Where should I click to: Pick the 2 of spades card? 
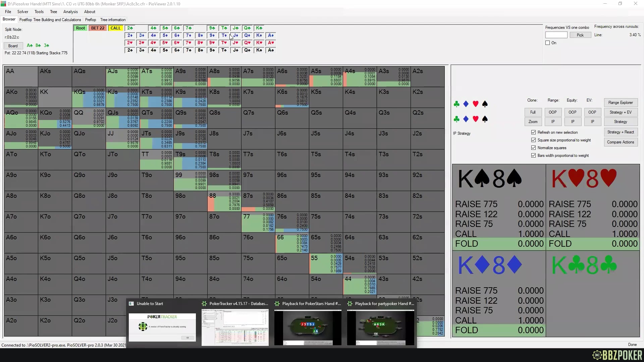130,50
